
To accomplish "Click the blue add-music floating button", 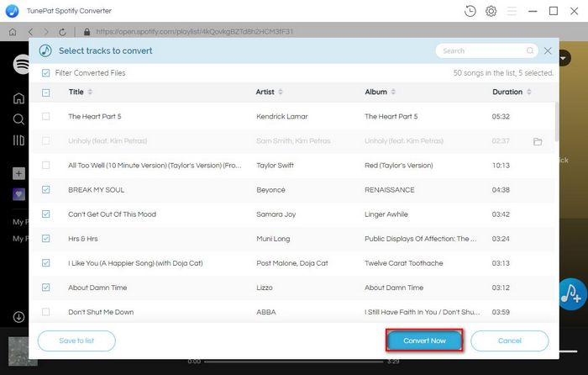I will point(573,294).
